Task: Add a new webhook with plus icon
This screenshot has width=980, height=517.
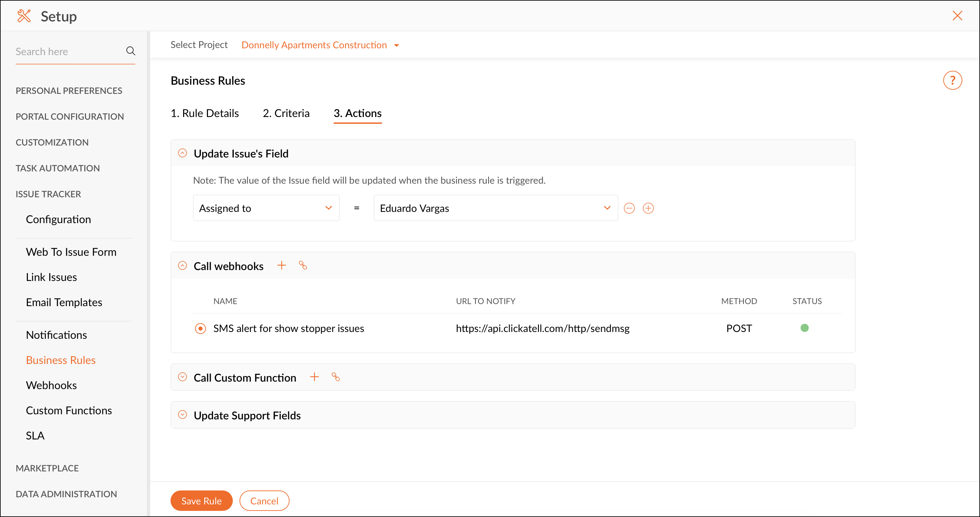Action: [x=281, y=265]
